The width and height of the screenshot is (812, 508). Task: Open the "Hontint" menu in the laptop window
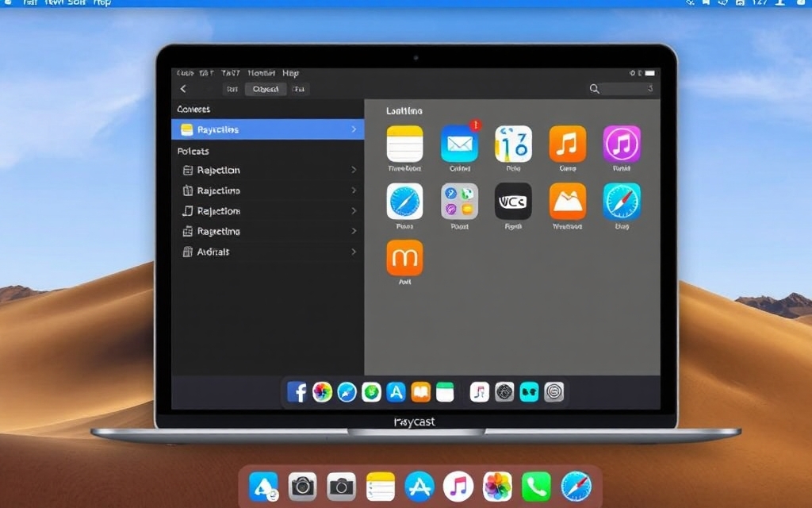click(262, 73)
